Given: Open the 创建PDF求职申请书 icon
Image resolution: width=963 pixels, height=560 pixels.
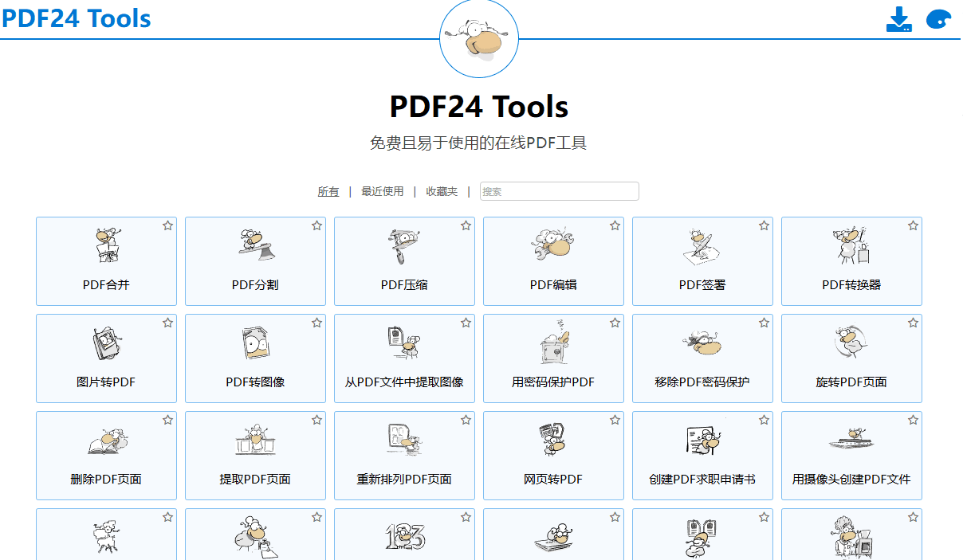Looking at the screenshot, I should click(x=702, y=441).
